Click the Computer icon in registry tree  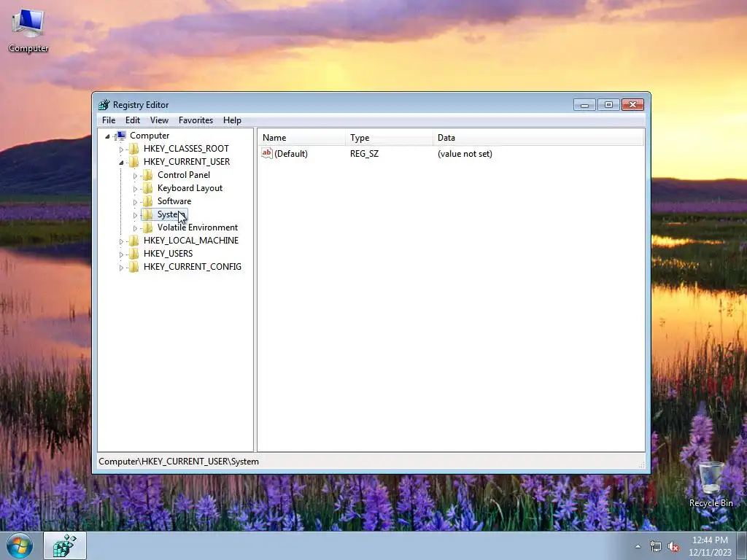coord(121,136)
